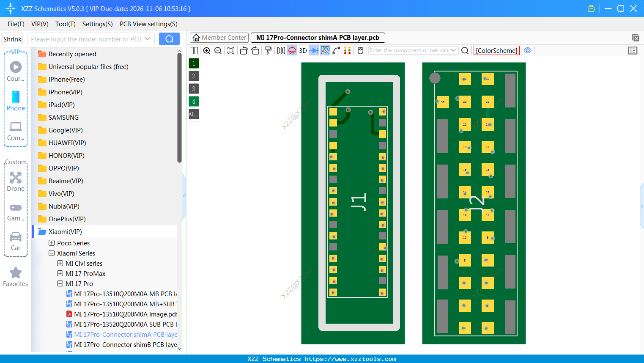
Task: Show ALL PCB layers
Action: coord(194,114)
